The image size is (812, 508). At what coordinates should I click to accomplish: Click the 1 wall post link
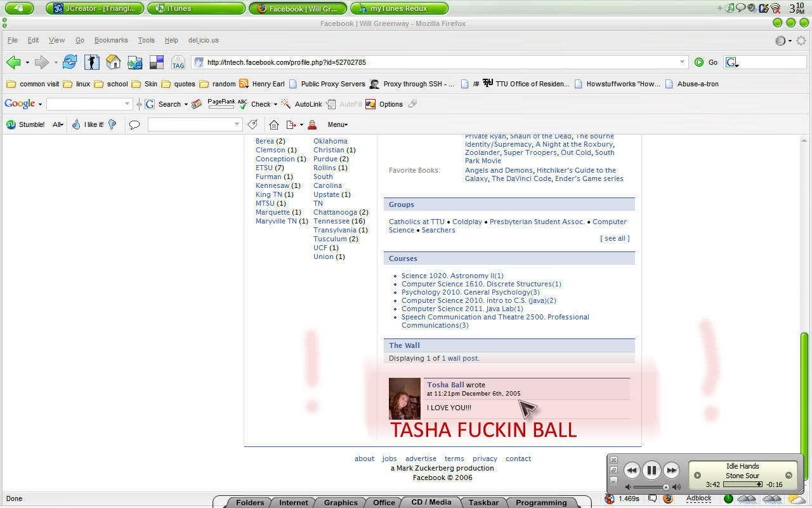[x=460, y=358]
